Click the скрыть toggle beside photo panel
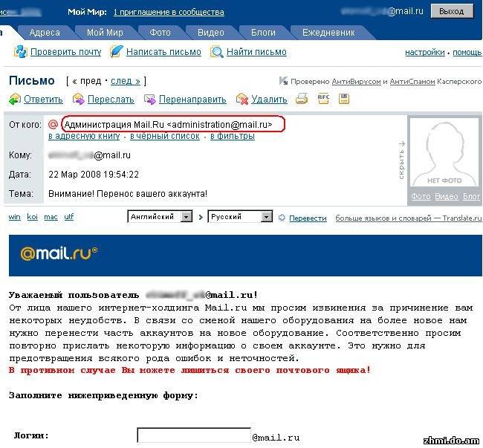Viewport: 483px width, 448px height. [x=401, y=160]
